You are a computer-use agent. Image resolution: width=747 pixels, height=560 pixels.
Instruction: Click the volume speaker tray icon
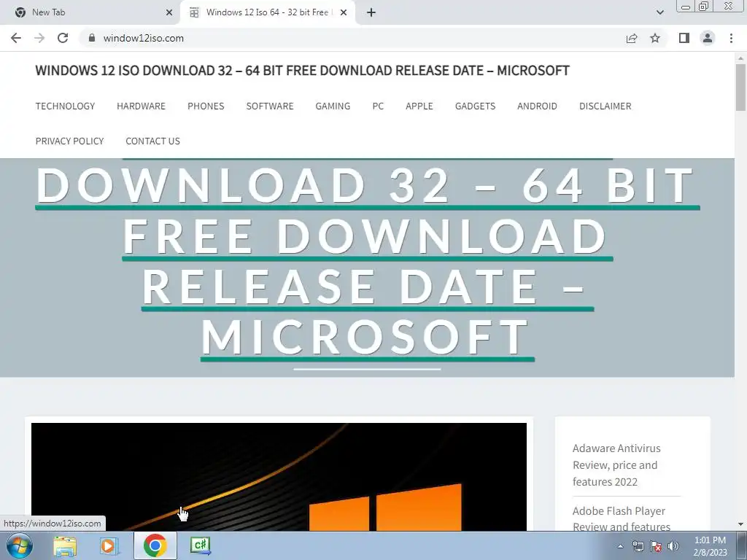click(673, 546)
